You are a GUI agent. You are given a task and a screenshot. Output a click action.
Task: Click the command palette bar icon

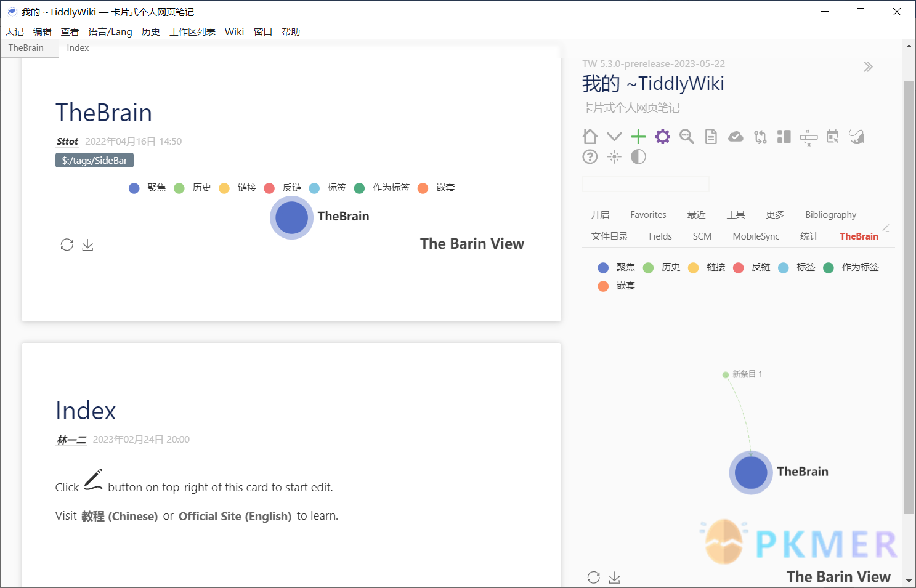tap(808, 137)
